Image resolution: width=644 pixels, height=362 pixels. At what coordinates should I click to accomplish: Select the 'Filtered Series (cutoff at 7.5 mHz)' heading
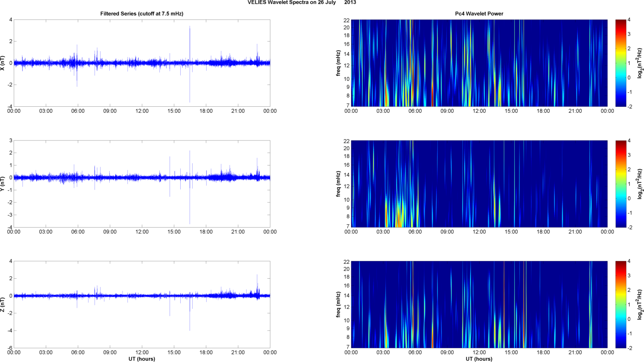pyautogui.click(x=142, y=14)
